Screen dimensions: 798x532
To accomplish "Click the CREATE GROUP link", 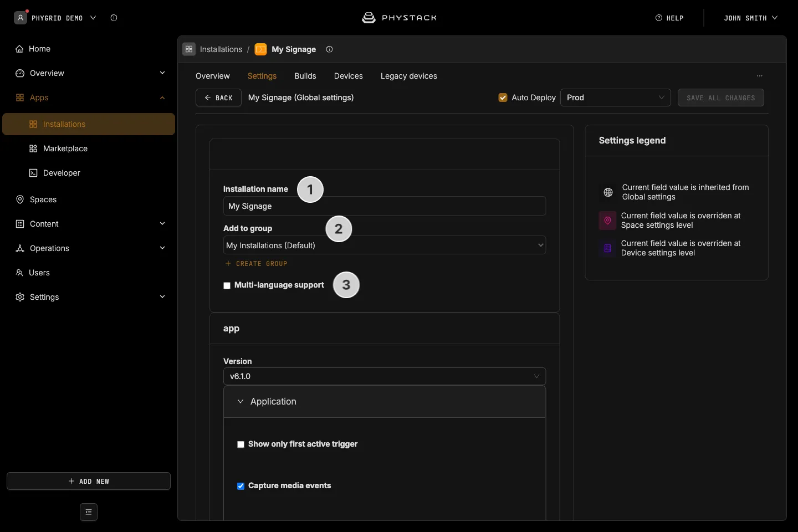I will pyautogui.click(x=256, y=264).
